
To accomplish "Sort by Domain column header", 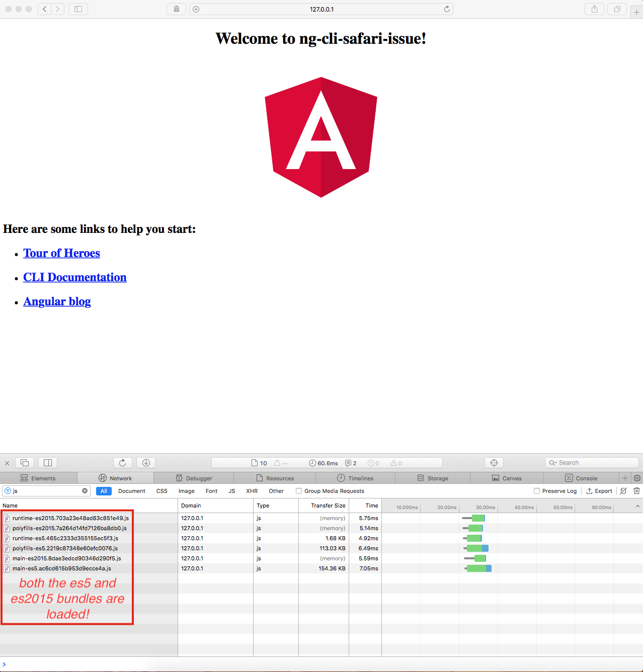I will pyautogui.click(x=215, y=506).
